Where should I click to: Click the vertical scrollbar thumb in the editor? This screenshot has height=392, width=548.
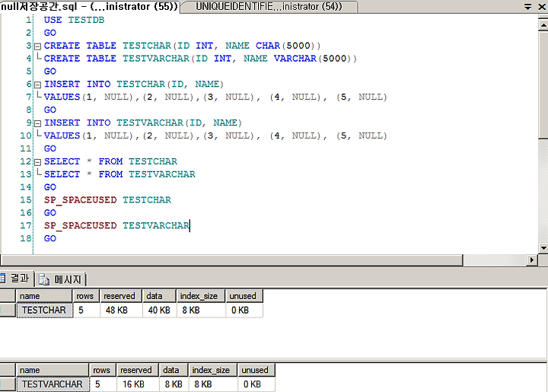[x=543, y=85]
